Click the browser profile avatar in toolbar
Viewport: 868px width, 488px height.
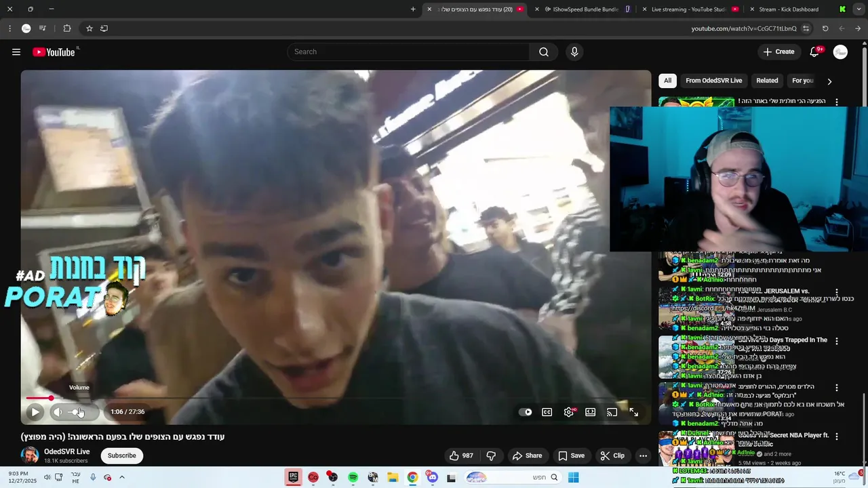coord(26,28)
